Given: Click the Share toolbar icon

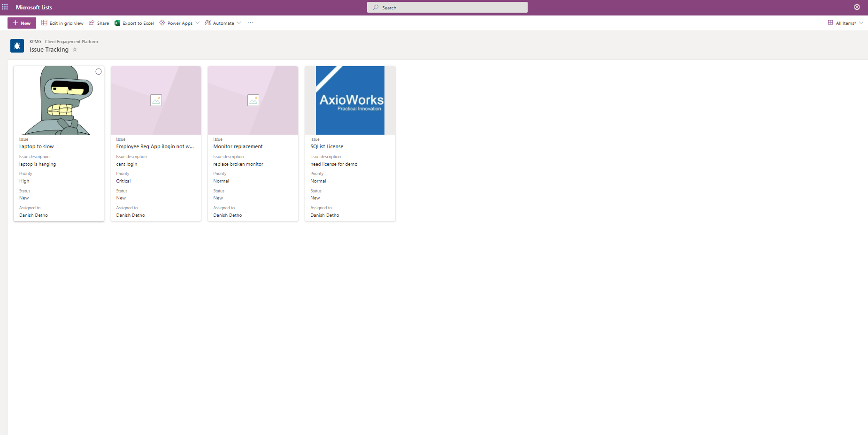Looking at the screenshot, I should point(99,23).
